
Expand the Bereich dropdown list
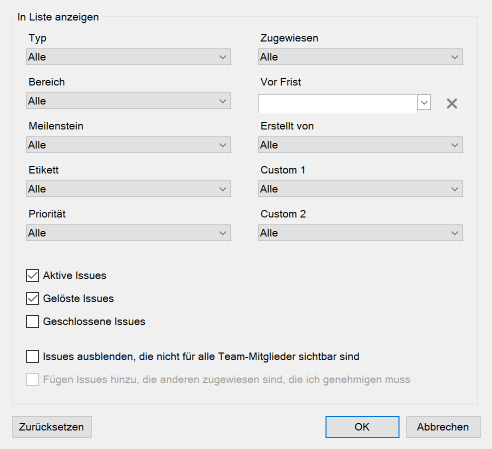pyautogui.click(x=128, y=101)
